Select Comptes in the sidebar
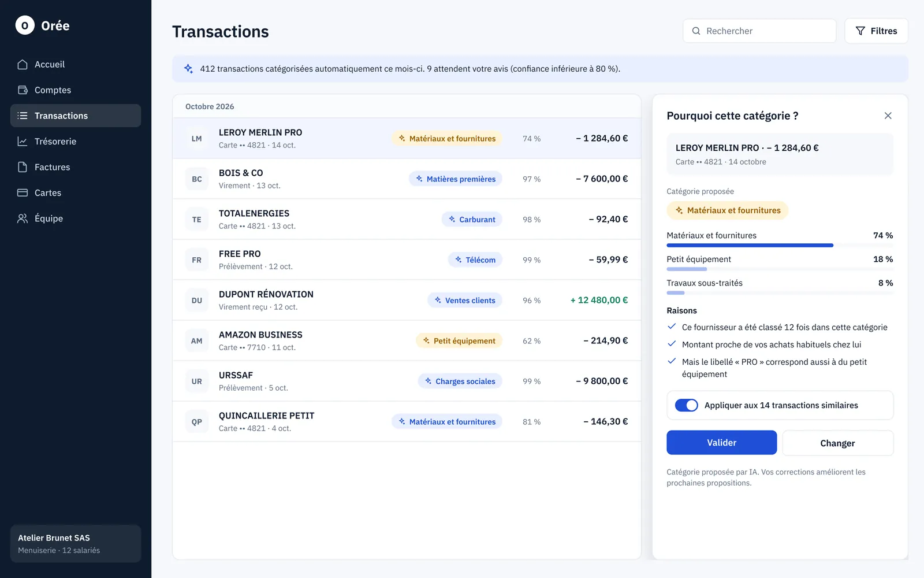The height and width of the screenshot is (578, 924). point(76,90)
